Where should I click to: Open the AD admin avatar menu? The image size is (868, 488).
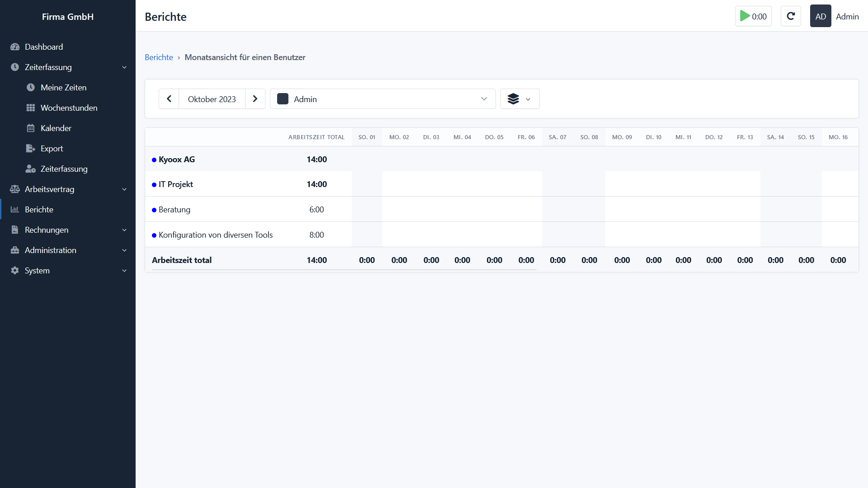point(820,16)
